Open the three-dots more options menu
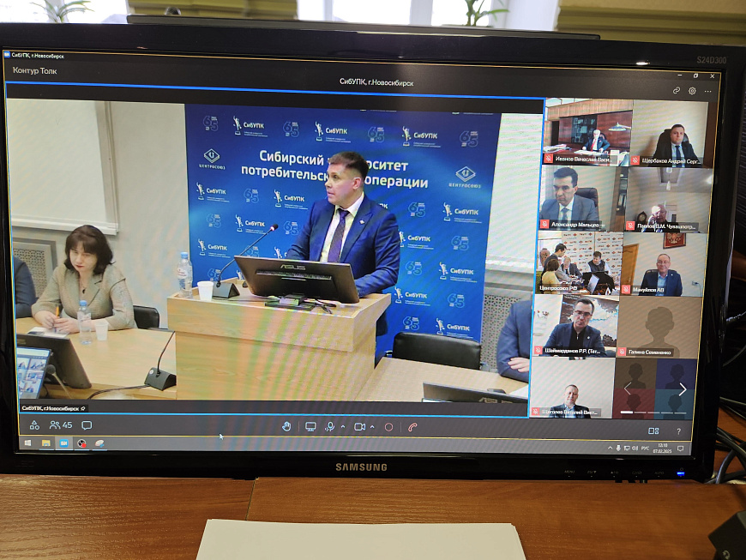 [708, 91]
